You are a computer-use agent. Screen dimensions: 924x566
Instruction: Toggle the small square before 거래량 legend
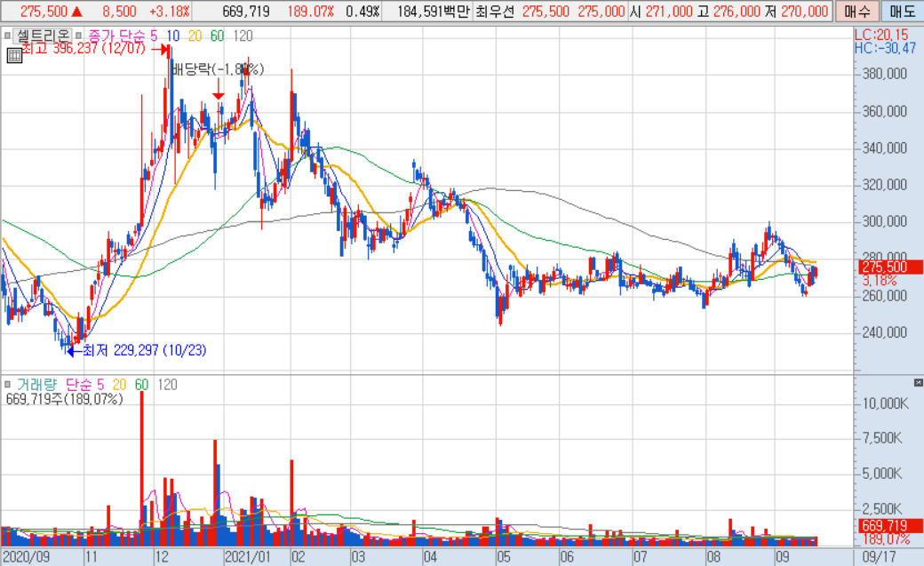pyautogui.click(x=7, y=385)
